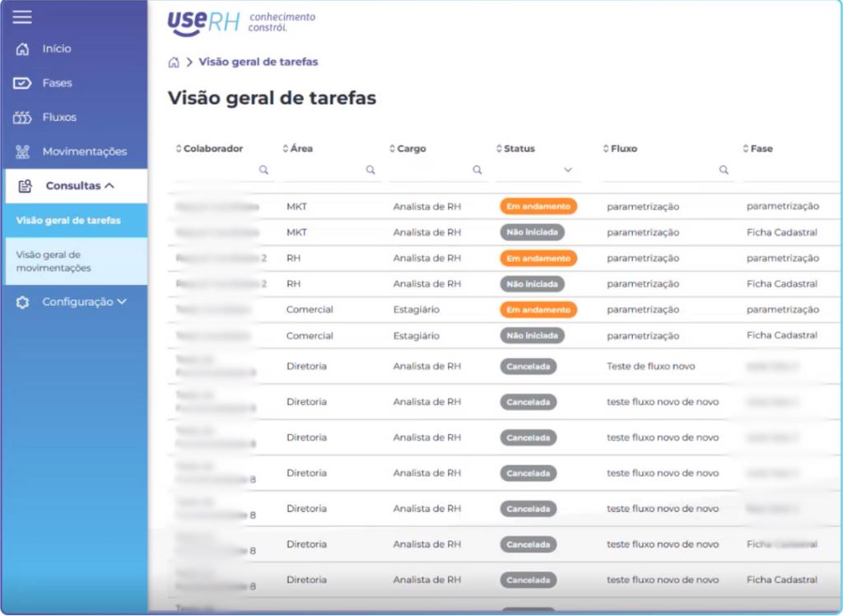Click the Fluxos icon in sidebar

[22, 117]
